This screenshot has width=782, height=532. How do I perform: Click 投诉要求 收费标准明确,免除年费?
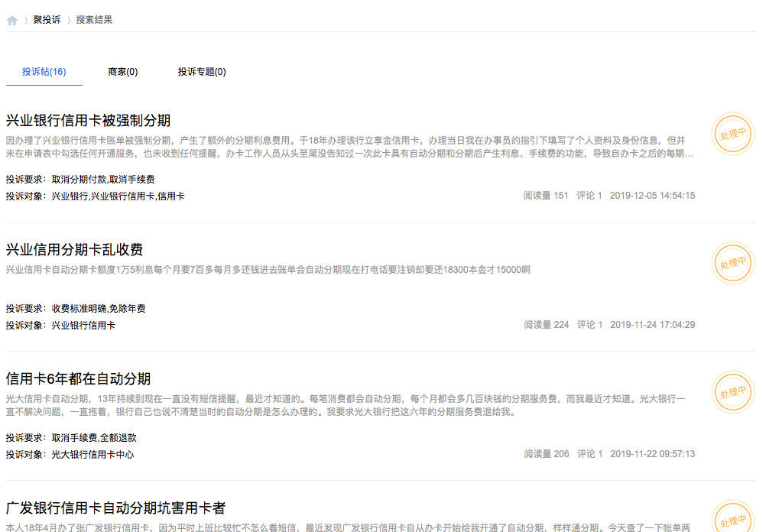pos(76,309)
